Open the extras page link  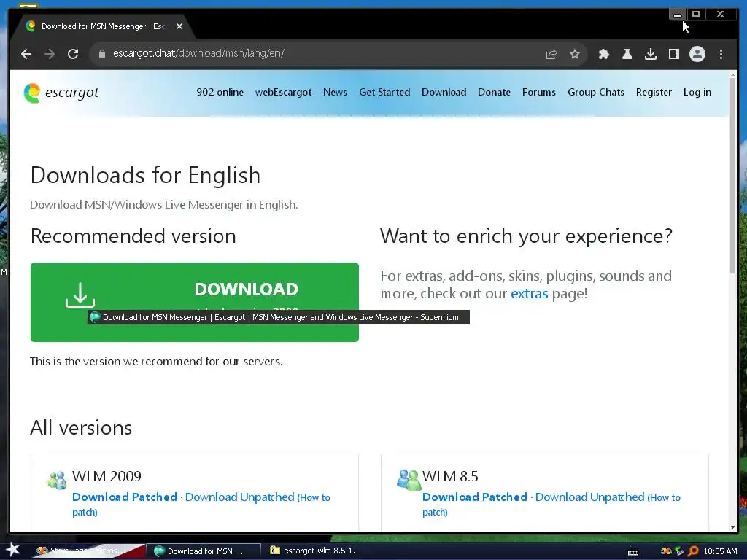pos(530,293)
